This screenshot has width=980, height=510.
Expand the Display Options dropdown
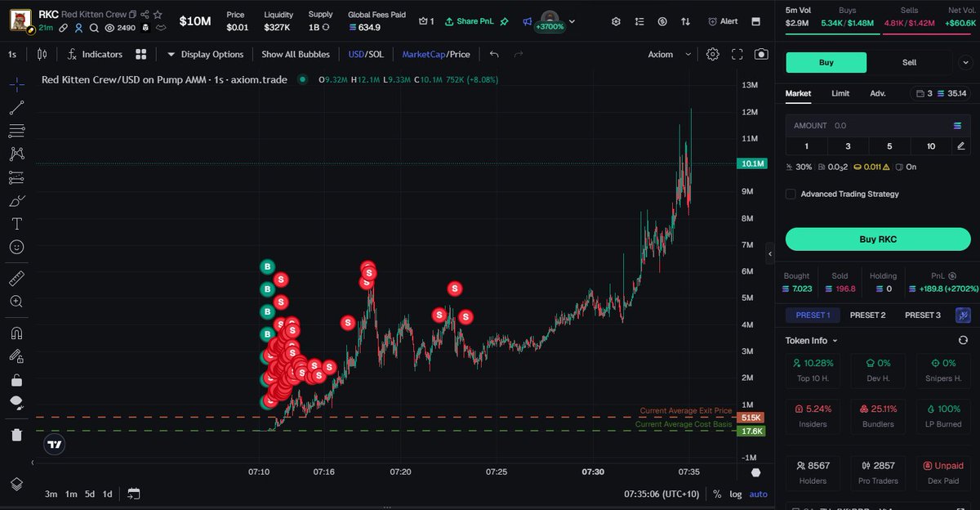coord(205,54)
